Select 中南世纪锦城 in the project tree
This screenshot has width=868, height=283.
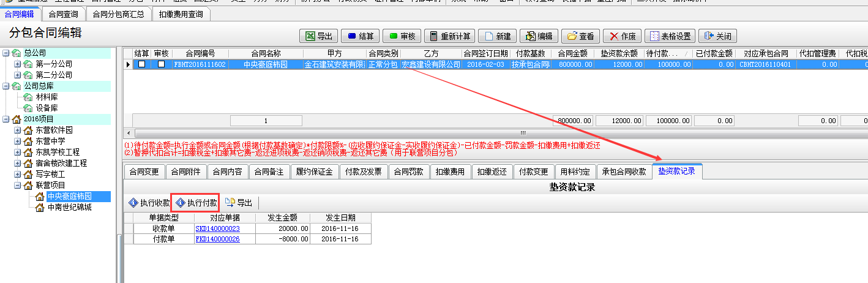(x=69, y=207)
